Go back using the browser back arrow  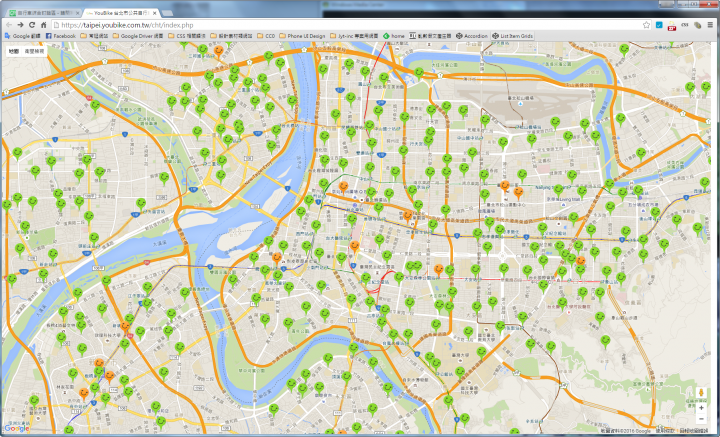[x=9, y=25]
